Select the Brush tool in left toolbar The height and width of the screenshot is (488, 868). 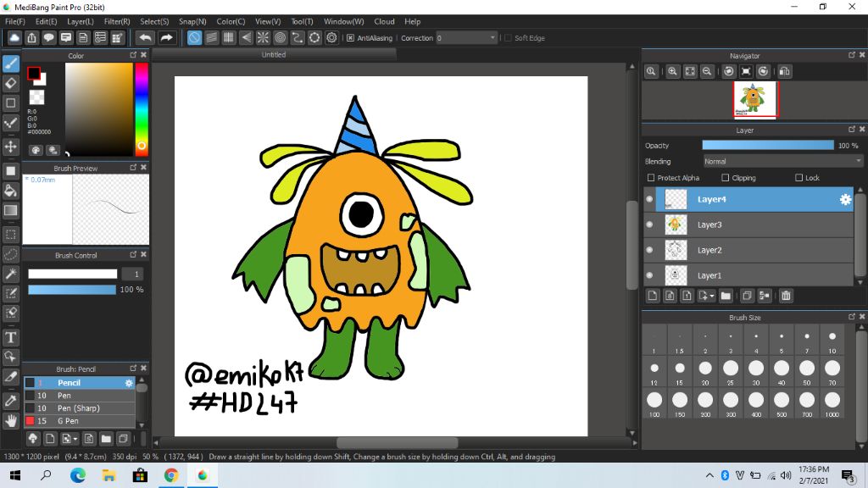tap(10, 64)
